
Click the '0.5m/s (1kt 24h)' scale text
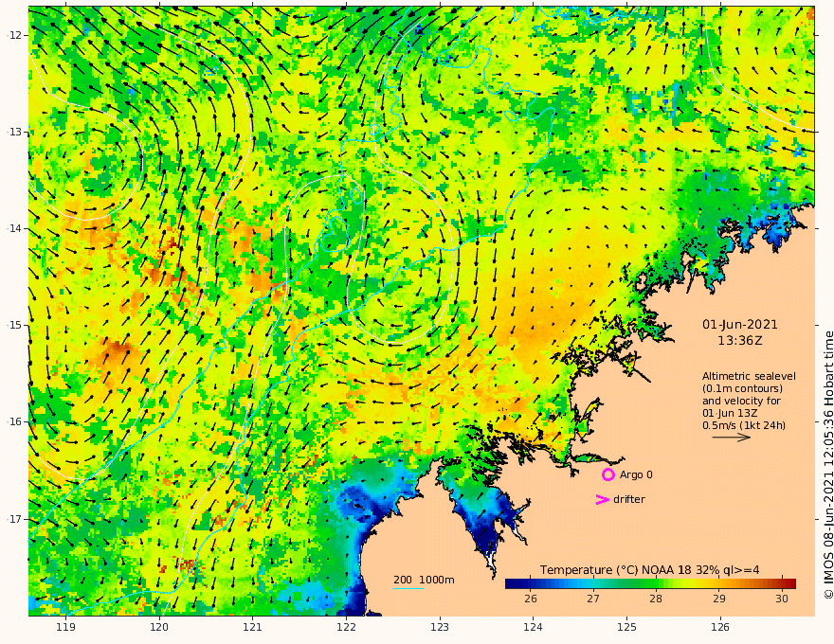point(744,425)
